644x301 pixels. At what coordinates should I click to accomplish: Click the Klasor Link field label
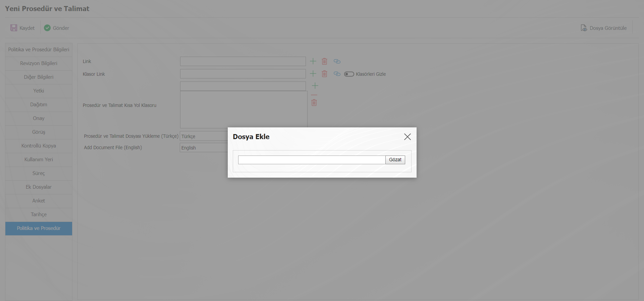pyautogui.click(x=94, y=74)
